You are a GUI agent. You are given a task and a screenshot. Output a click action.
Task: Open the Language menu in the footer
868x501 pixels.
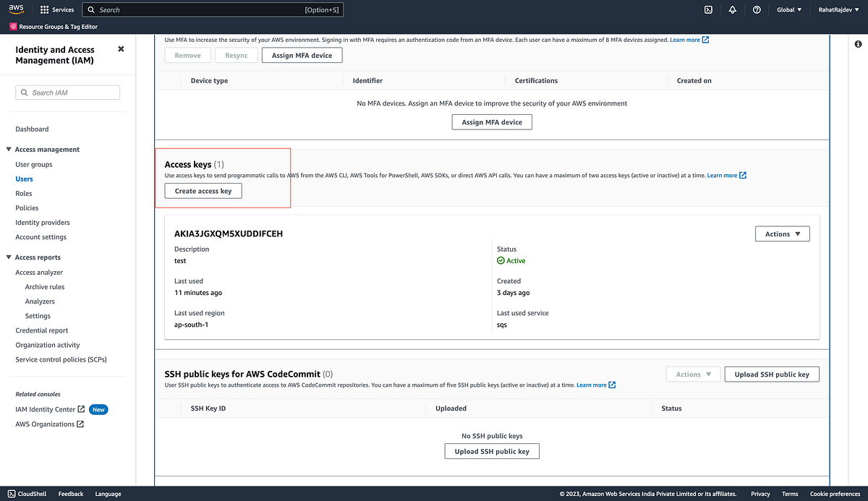[108, 494]
